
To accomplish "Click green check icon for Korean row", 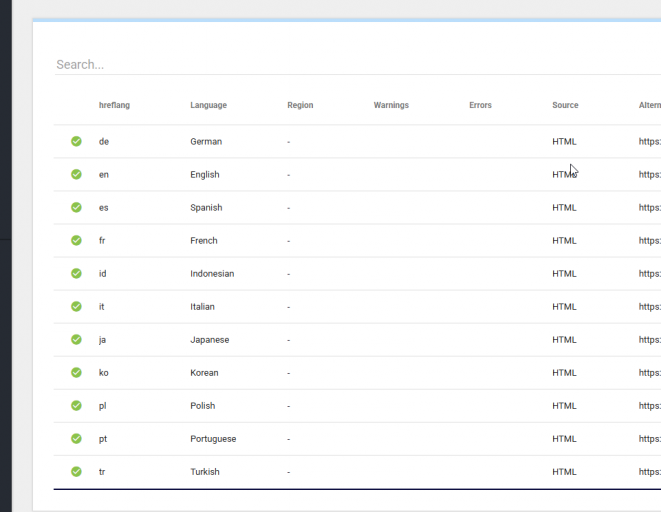I will point(76,373).
